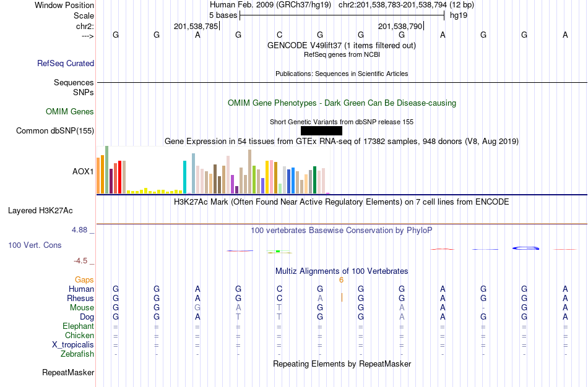This screenshot has width=588, height=387.
Task: Select the Mouse alignment row label
Action: 82,308
